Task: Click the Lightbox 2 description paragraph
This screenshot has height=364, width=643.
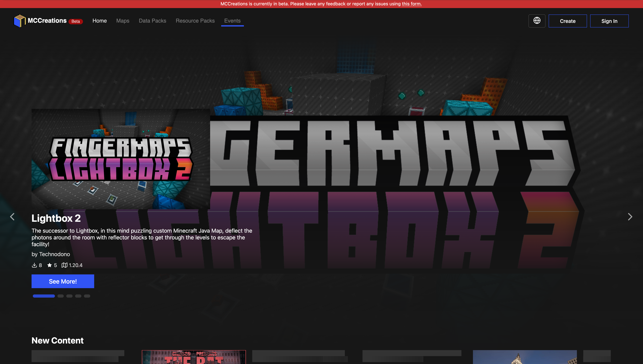Action: [x=142, y=238]
